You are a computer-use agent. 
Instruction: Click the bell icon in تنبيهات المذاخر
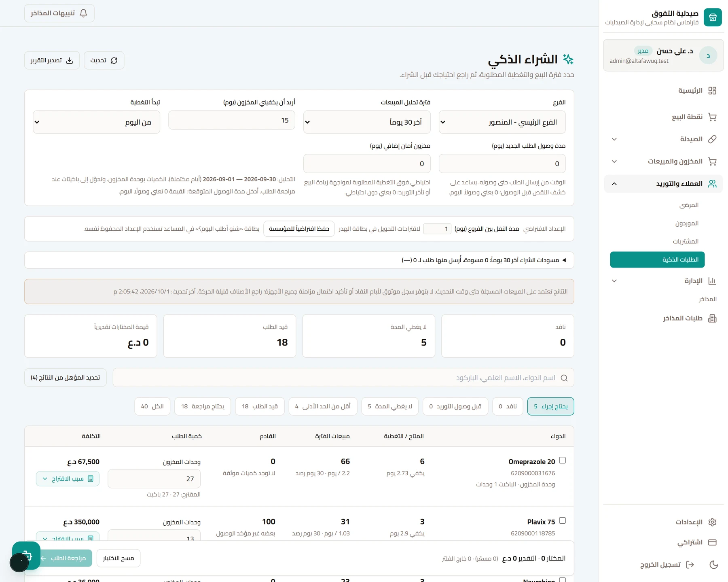(83, 13)
